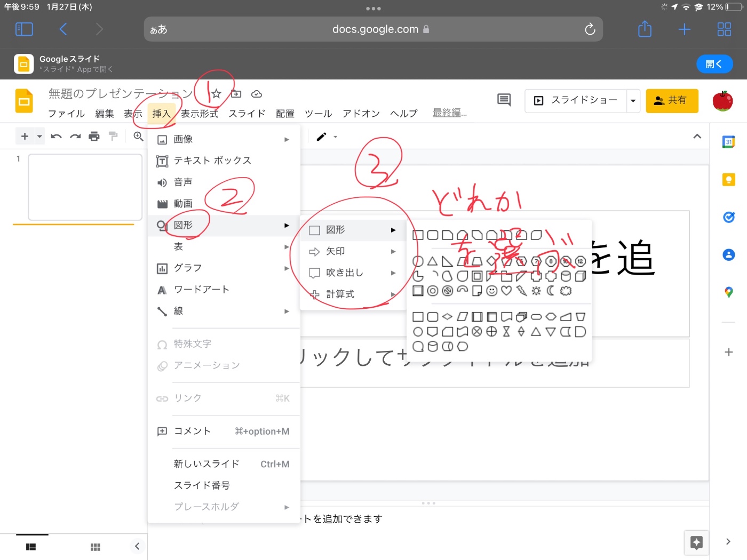Open the 表示形式 menu
The width and height of the screenshot is (747, 560).
pos(200,114)
